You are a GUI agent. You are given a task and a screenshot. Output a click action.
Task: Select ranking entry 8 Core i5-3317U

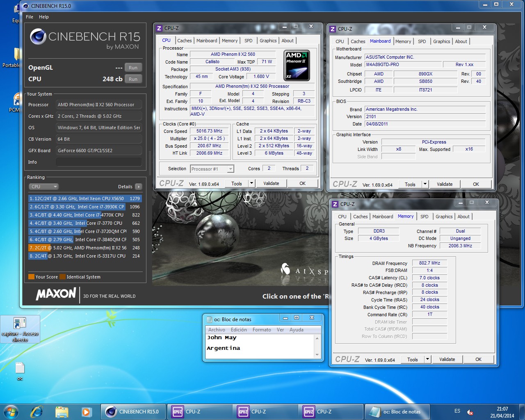85,256
